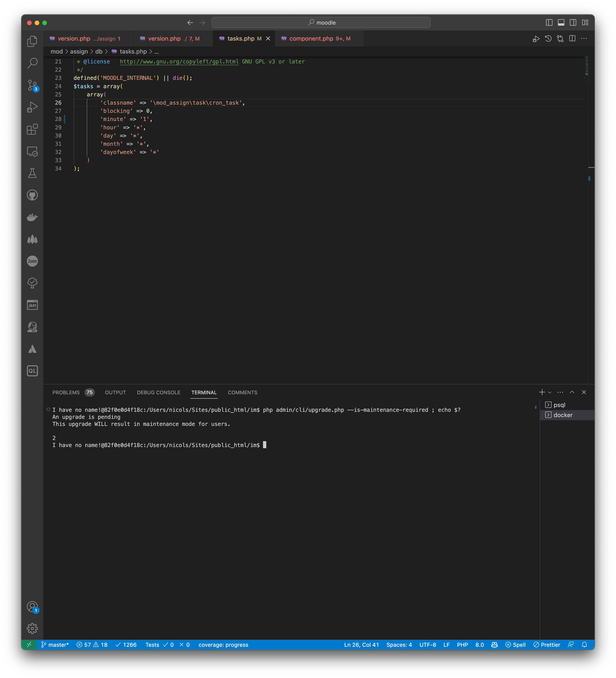Open the GitHub view in activity bar

click(32, 195)
